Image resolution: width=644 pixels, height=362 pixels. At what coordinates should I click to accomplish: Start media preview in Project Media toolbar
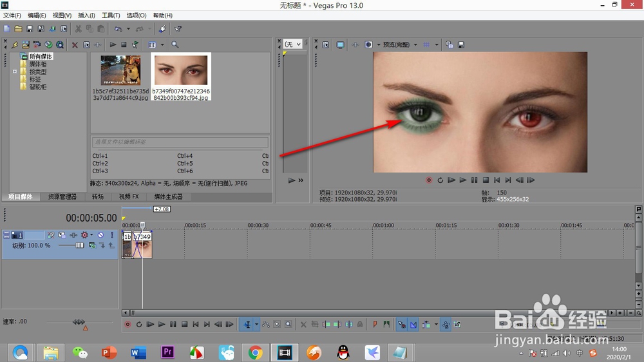tap(113, 44)
